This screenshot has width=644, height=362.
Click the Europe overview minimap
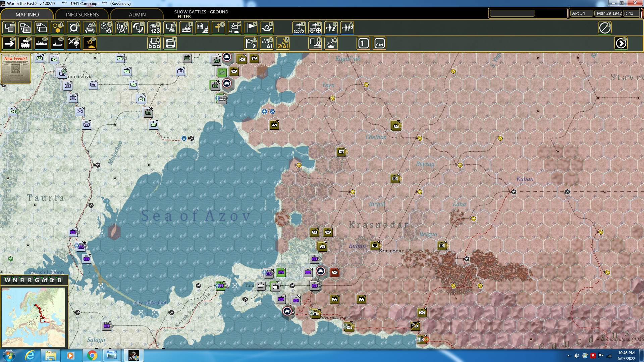click(x=34, y=317)
